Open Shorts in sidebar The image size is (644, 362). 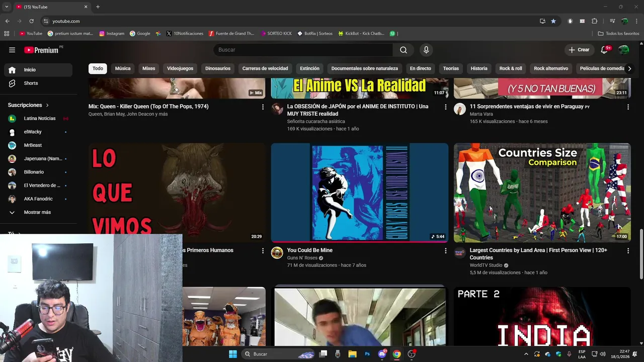pos(38,83)
